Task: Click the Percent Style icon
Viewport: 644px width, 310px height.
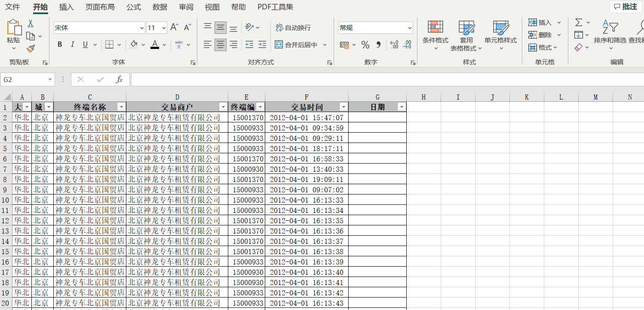Action: (365, 45)
